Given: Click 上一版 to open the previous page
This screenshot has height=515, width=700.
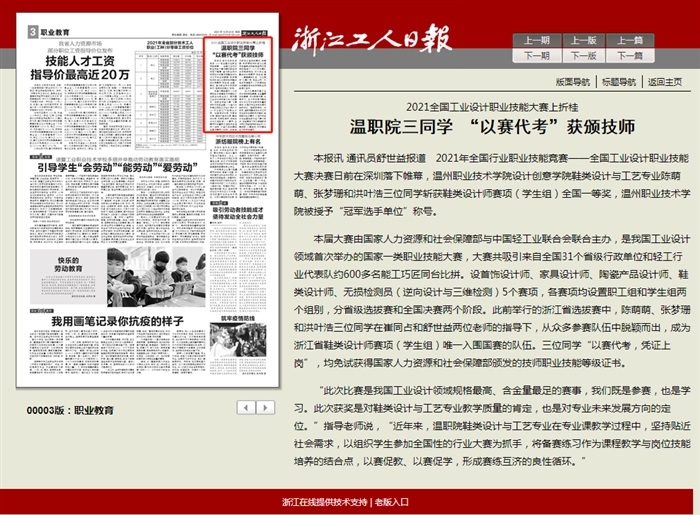Looking at the screenshot, I should tap(583, 41).
